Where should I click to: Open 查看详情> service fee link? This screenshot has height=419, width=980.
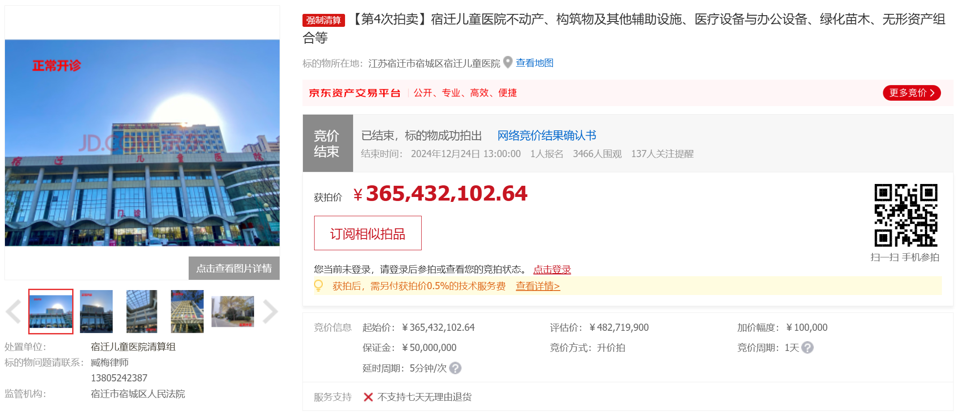pyautogui.click(x=538, y=286)
